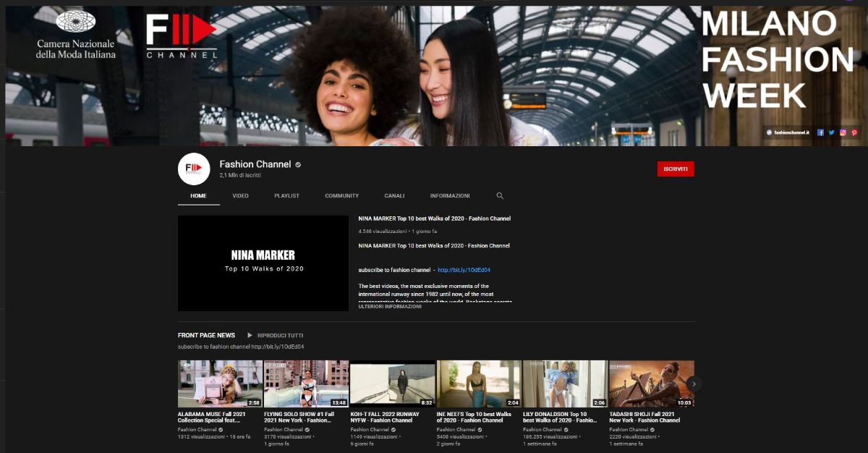Click the FII Channel logo in the banner
Screen dimensions: 868x453
point(182,35)
